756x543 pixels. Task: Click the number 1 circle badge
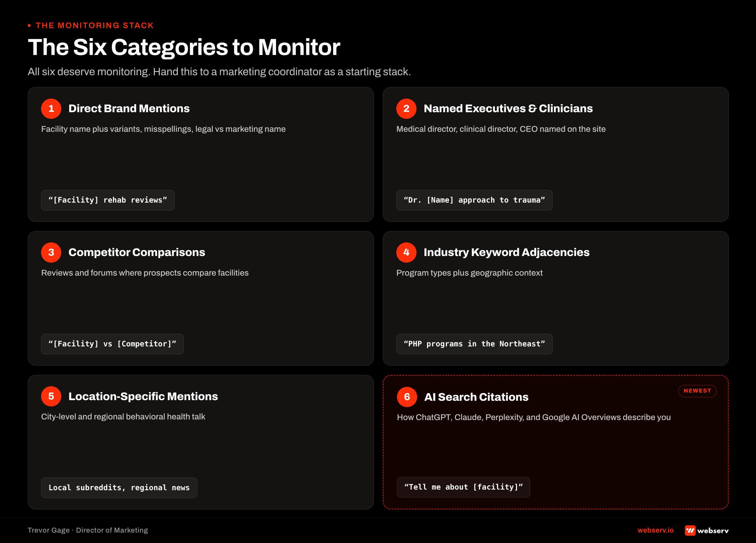pyautogui.click(x=51, y=108)
